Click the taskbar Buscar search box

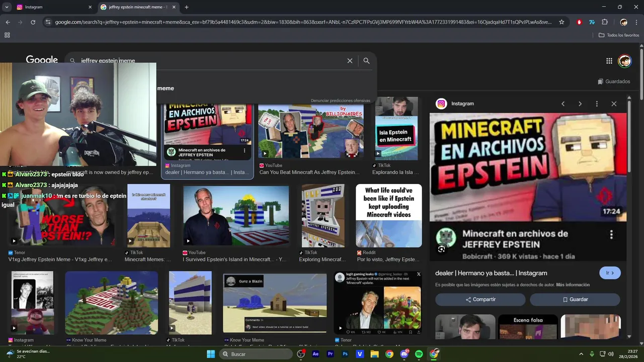[x=256, y=354]
